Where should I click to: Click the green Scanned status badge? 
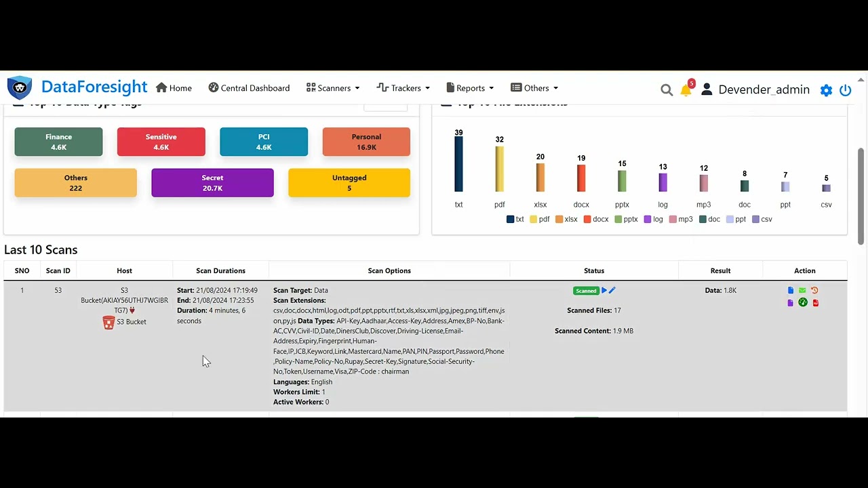586,291
